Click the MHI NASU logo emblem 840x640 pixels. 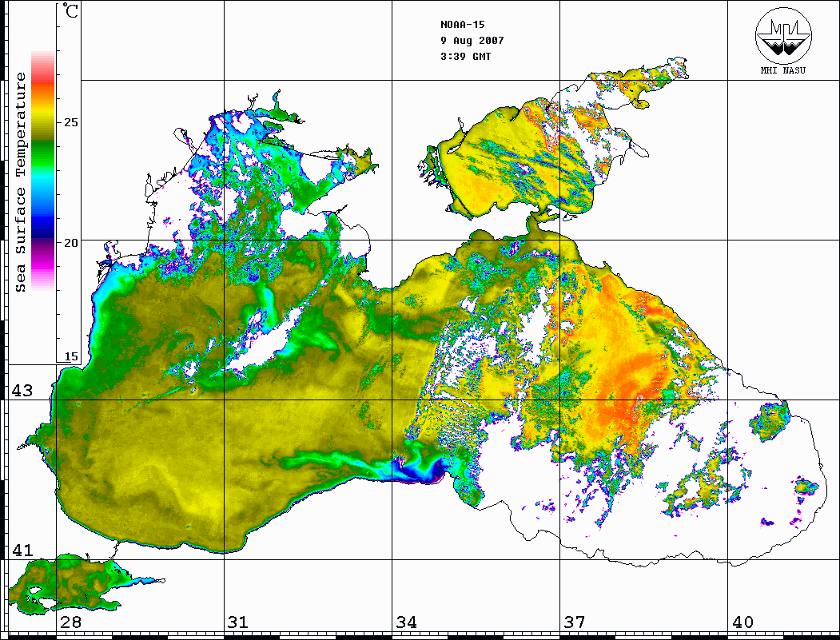point(783,36)
